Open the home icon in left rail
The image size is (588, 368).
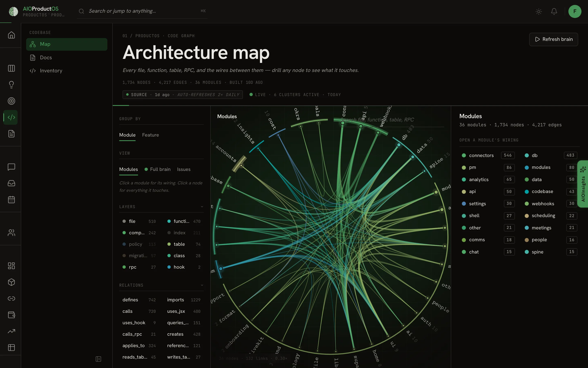(x=11, y=35)
